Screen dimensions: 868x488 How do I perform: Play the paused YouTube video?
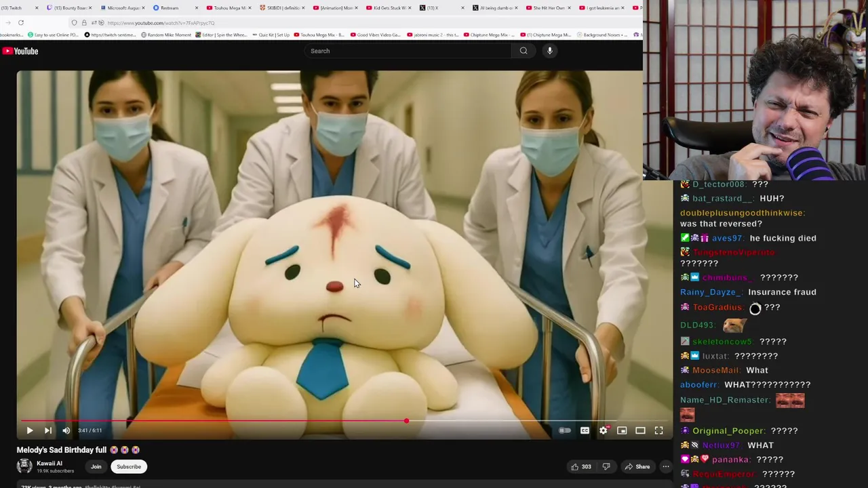[x=30, y=430]
